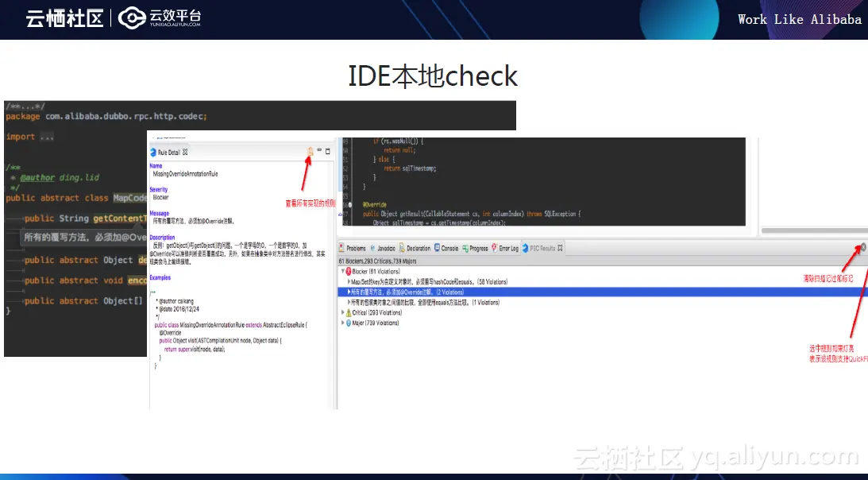Click the Rule Detail tab icon
This screenshot has height=480, width=868.
tap(153, 152)
